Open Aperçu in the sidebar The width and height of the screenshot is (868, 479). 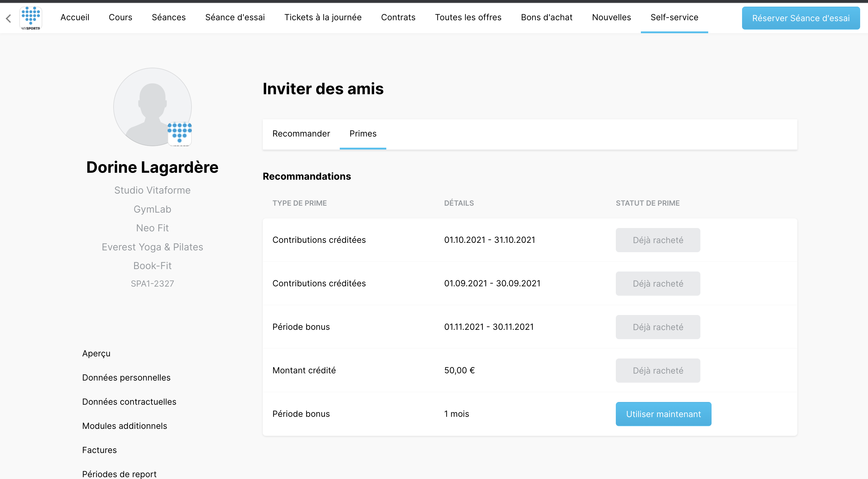point(96,354)
